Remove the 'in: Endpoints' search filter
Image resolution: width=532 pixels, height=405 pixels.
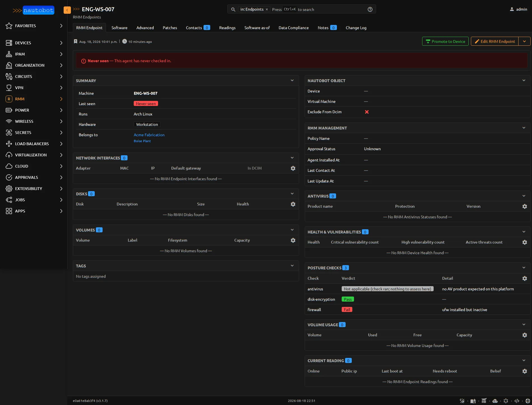click(267, 9)
